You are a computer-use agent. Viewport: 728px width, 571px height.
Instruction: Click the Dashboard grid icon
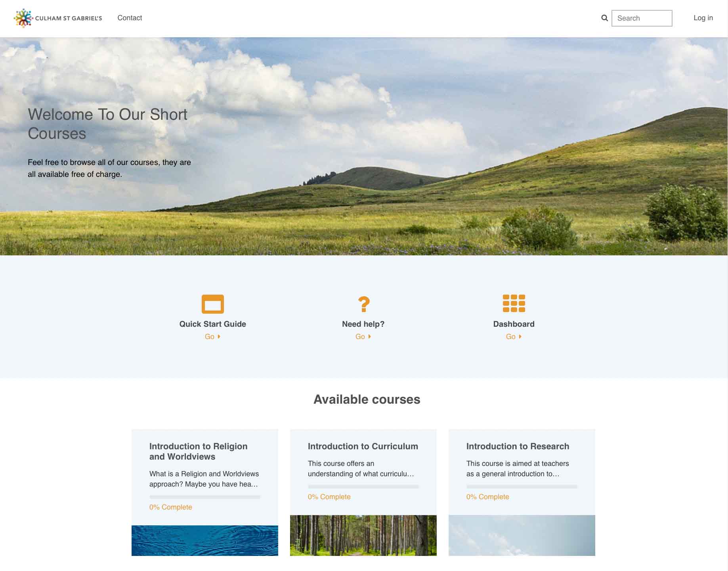(x=514, y=304)
